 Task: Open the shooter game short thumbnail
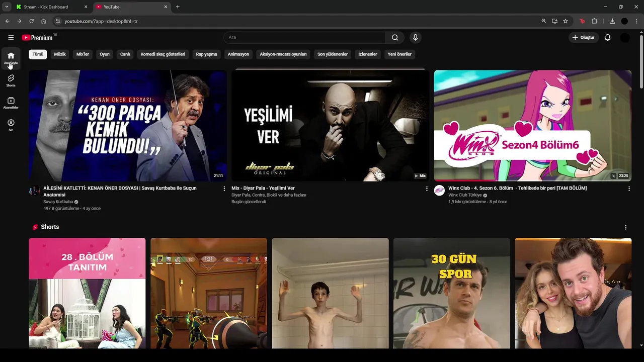209,293
